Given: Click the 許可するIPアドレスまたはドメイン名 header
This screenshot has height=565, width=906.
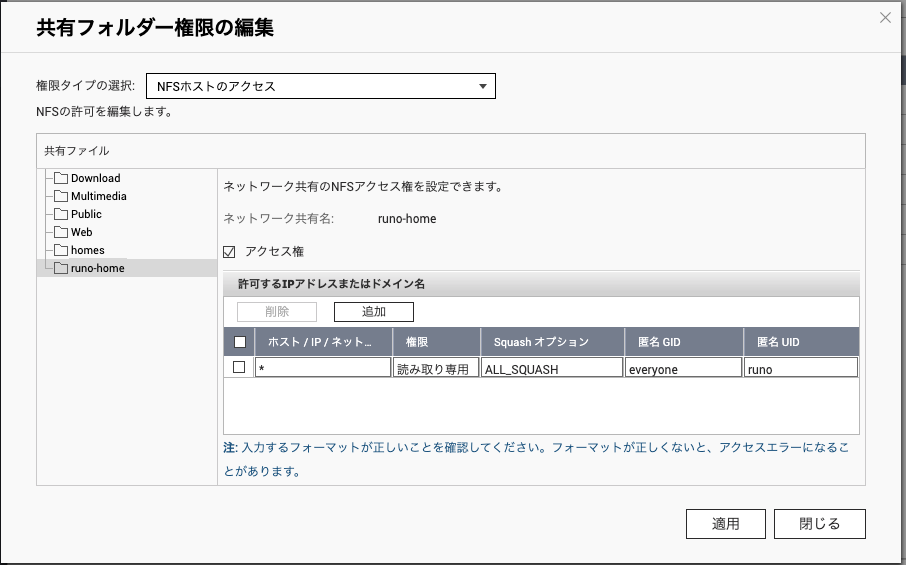Looking at the screenshot, I should tap(541, 284).
